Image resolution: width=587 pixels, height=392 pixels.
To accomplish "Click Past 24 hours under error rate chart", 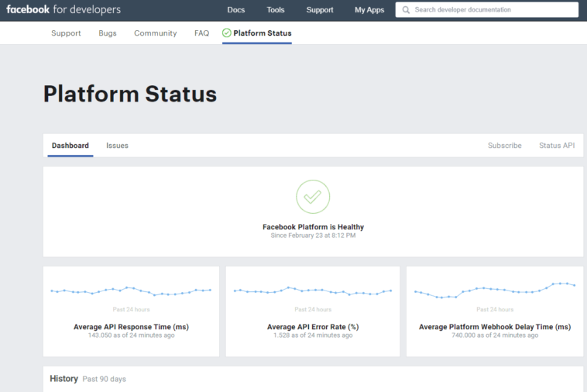I will [313, 309].
